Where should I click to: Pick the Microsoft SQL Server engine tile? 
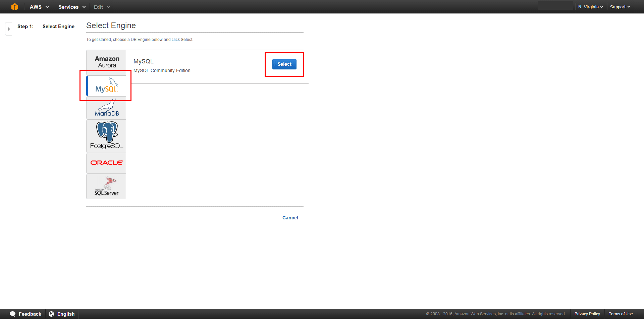[107, 187]
